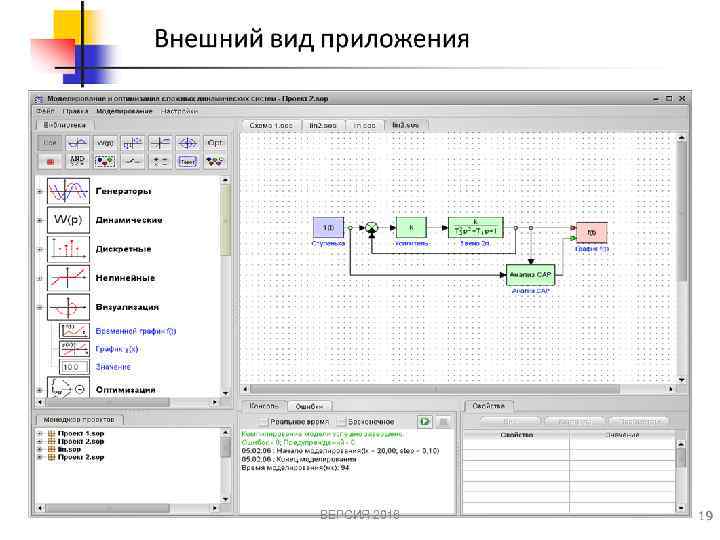Select the График y(x) block icon
720x540 pixels.
tap(74, 349)
